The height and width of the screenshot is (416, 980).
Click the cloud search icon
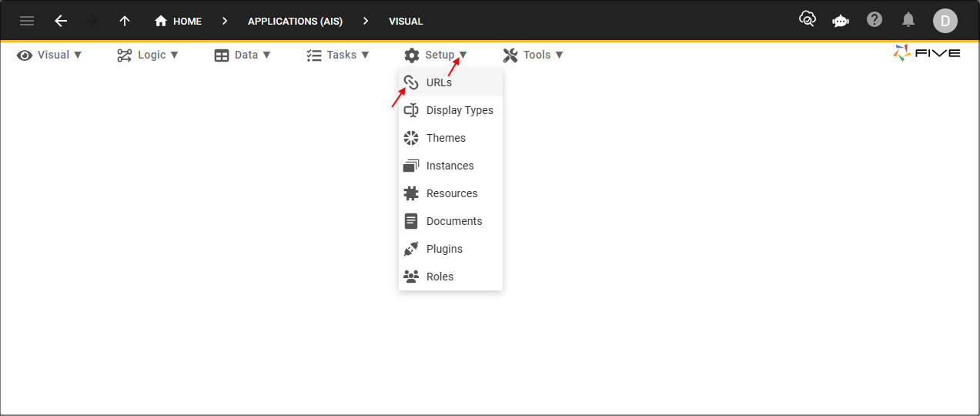pyautogui.click(x=807, y=20)
